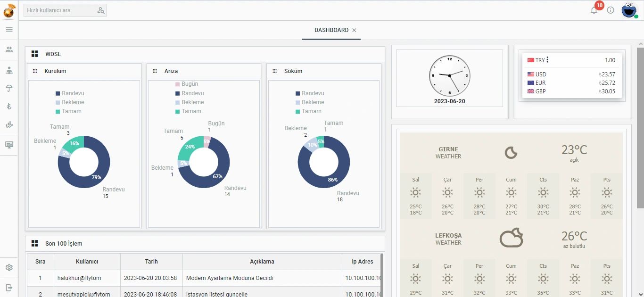Open the monitor icon in the sidebar
This screenshot has height=297, width=644.
click(x=9, y=144)
